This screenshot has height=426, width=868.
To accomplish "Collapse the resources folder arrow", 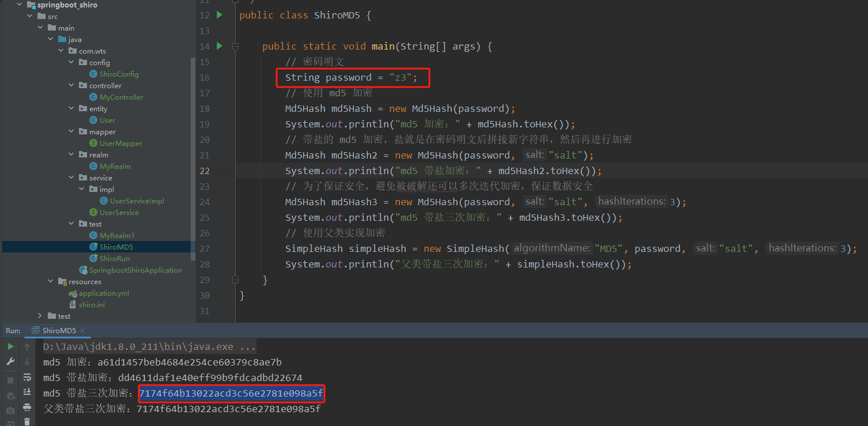I will [50, 281].
